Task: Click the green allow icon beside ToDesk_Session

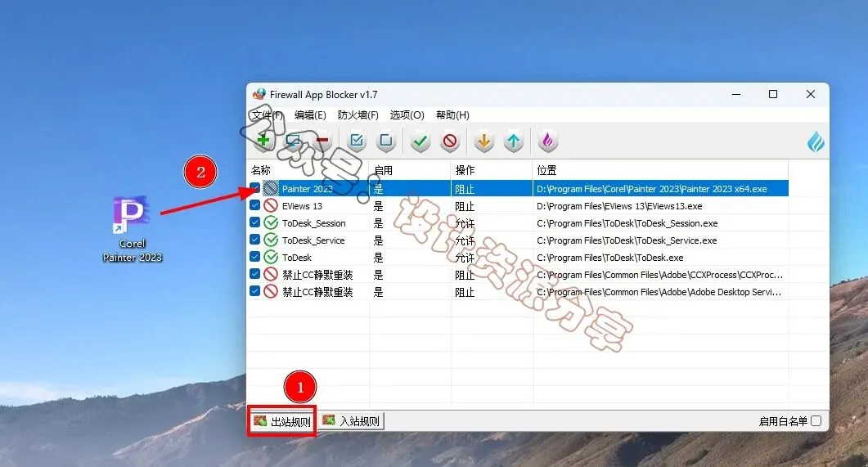Action: (x=270, y=223)
